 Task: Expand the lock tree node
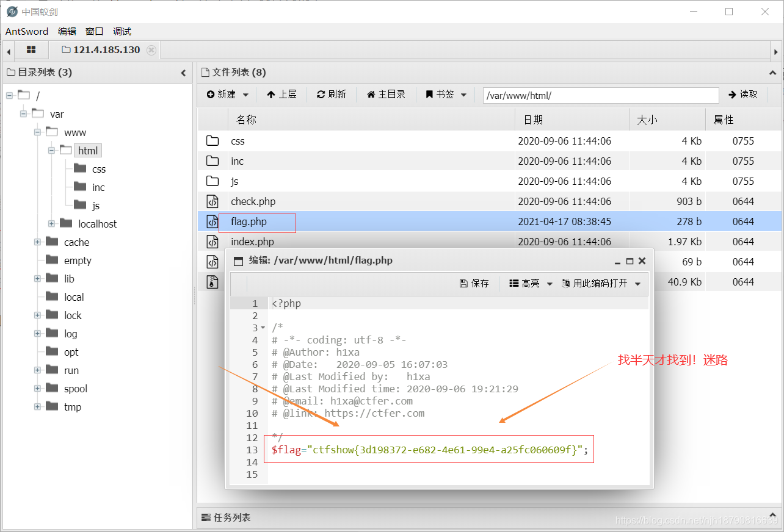pyautogui.click(x=37, y=315)
